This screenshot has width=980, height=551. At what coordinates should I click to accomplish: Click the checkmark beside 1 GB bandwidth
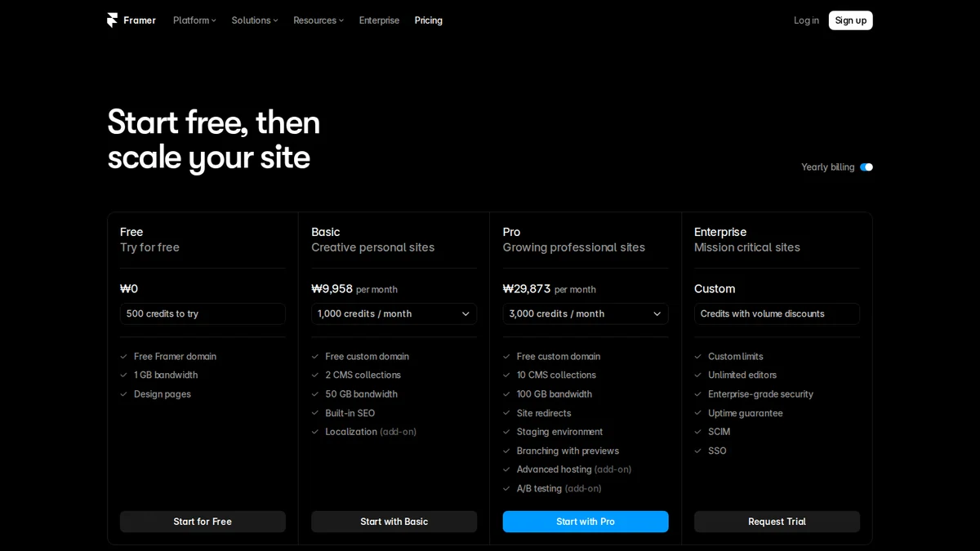(124, 375)
